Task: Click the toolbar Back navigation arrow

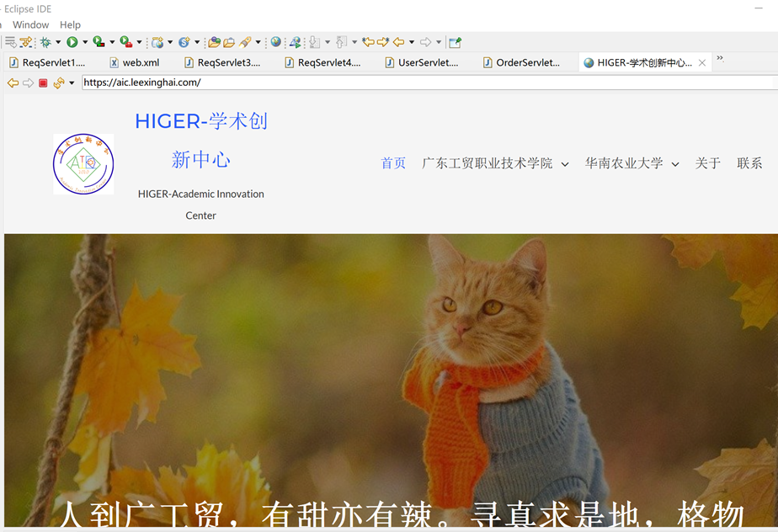Action: [x=398, y=42]
